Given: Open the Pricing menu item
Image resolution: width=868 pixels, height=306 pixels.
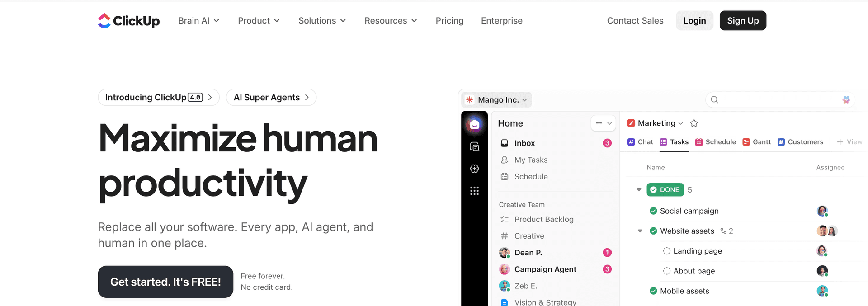Looking at the screenshot, I should [x=449, y=21].
